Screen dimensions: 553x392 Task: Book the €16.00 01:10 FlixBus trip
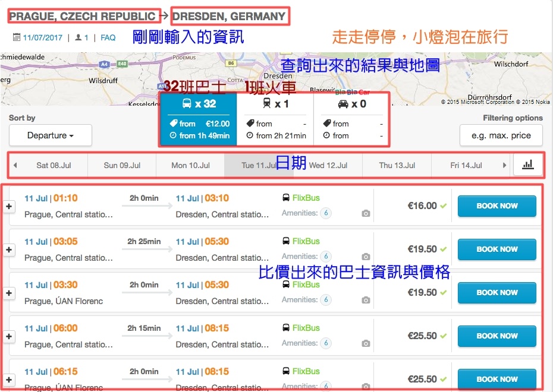coord(497,206)
